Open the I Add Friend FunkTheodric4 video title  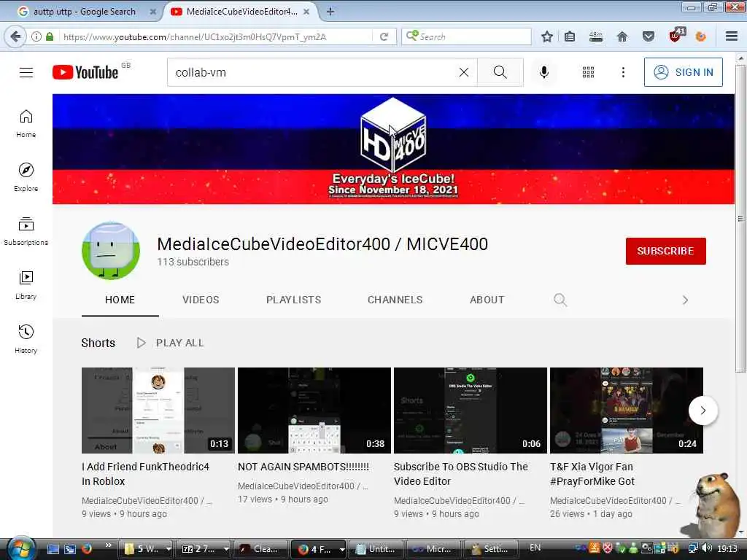[145, 474]
